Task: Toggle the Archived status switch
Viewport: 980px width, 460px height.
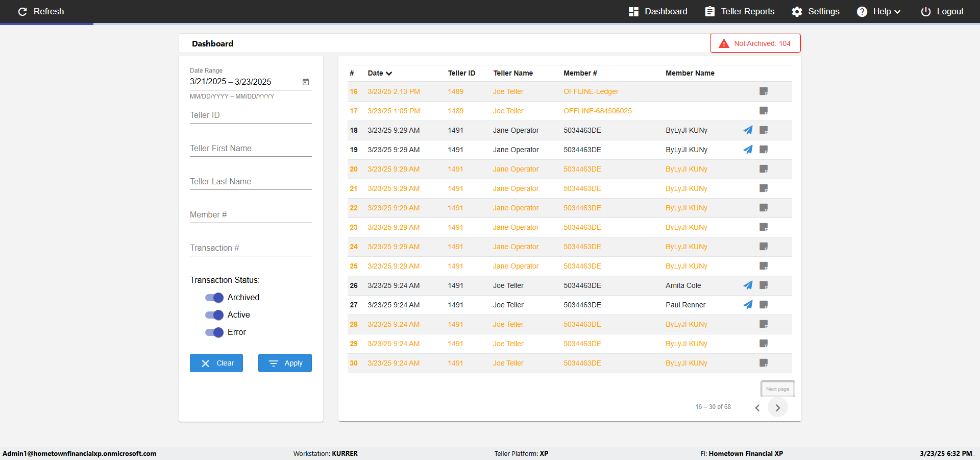Action: point(214,298)
